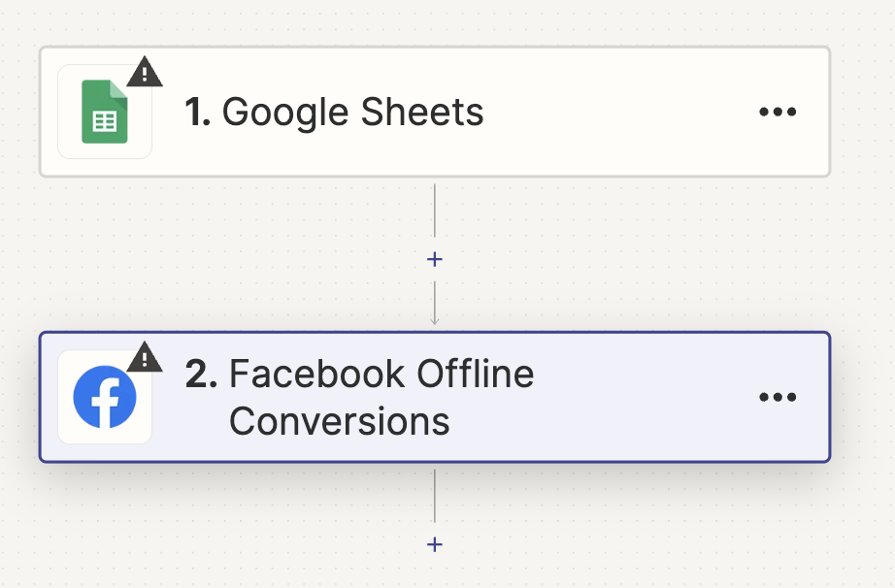The image size is (895, 588).
Task: Open the highlighted Facebook action card
Action: [x=434, y=397]
